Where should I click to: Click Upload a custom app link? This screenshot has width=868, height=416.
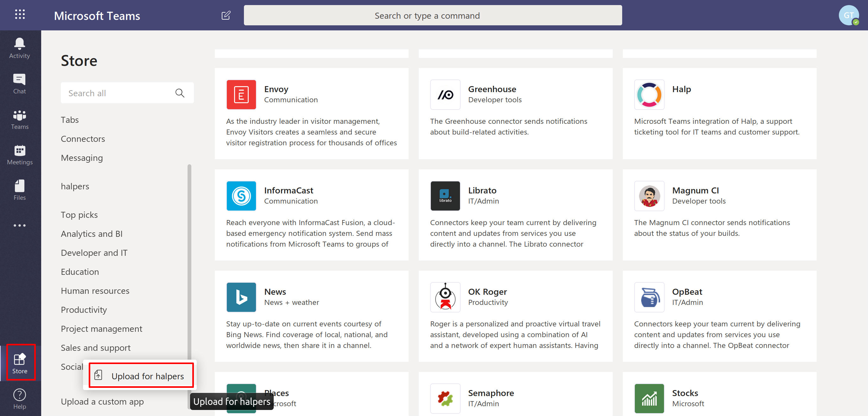point(102,401)
